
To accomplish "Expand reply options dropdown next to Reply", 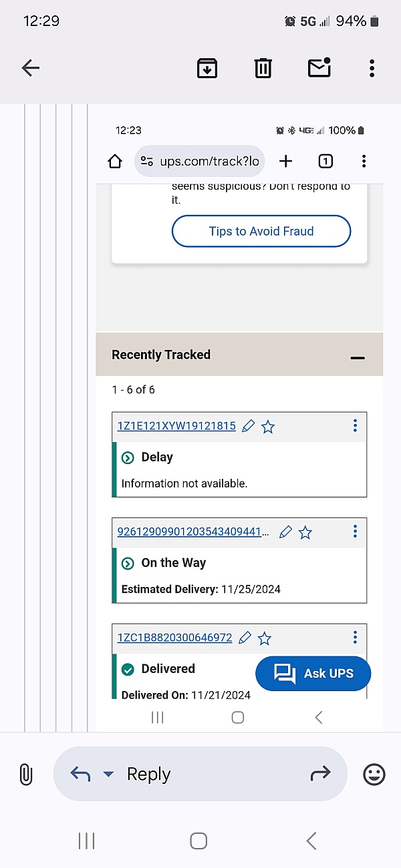I will coord(108,775).
